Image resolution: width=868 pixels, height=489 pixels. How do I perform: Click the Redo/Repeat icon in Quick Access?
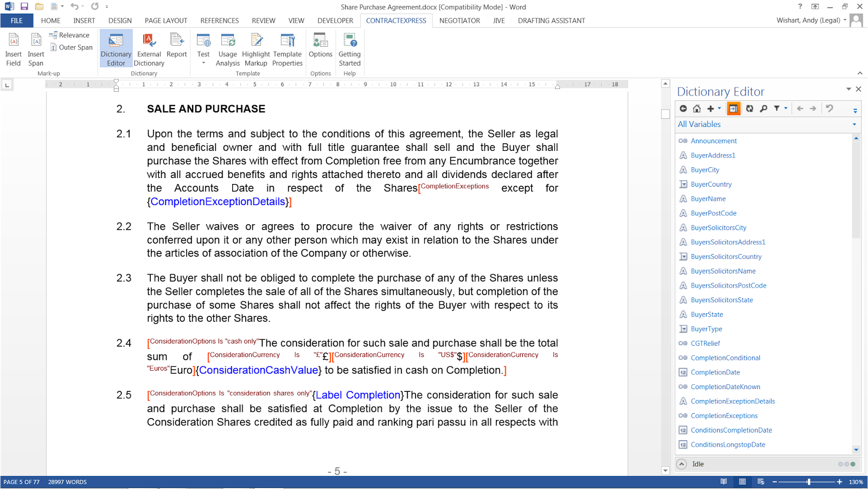pyautogui.click(x=95, y=7)
